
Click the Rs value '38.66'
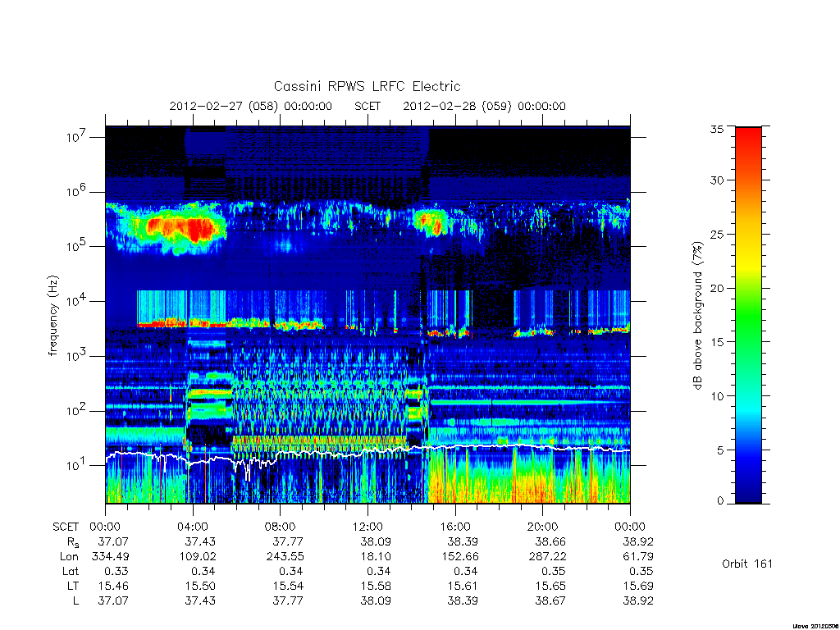(x=550, y=542)
